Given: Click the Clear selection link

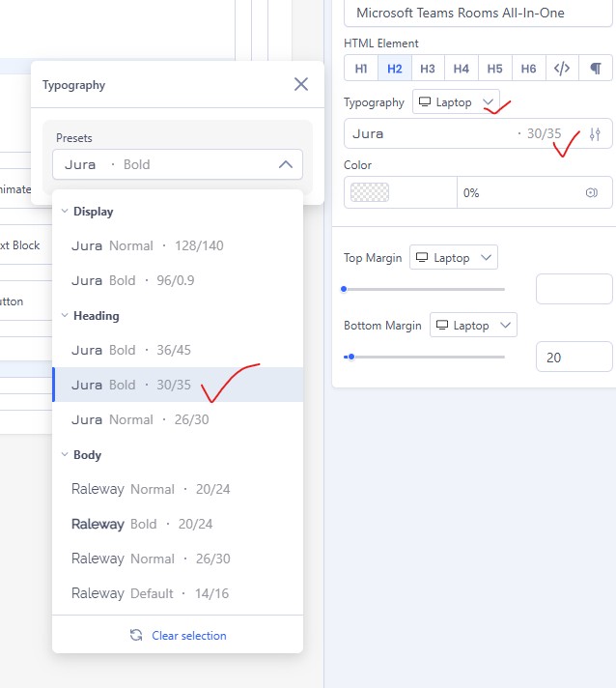Looking at the screenshot, I should (x=188, y=636).
